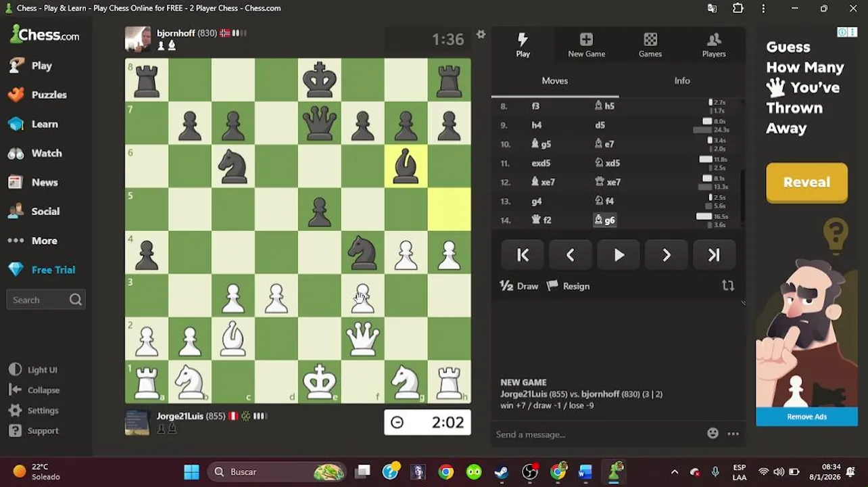
Task: Expand the More menu in sidebar
Action: pos(32,240)
